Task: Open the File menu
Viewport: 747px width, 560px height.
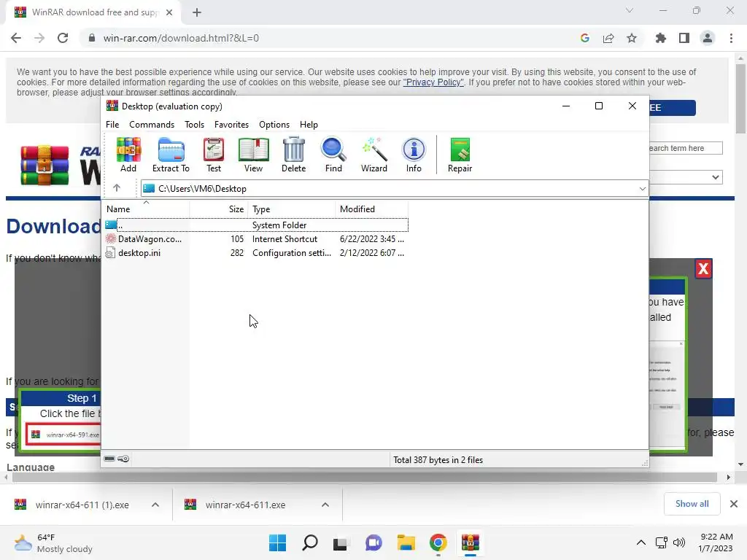Action: (x=112, y=124)
